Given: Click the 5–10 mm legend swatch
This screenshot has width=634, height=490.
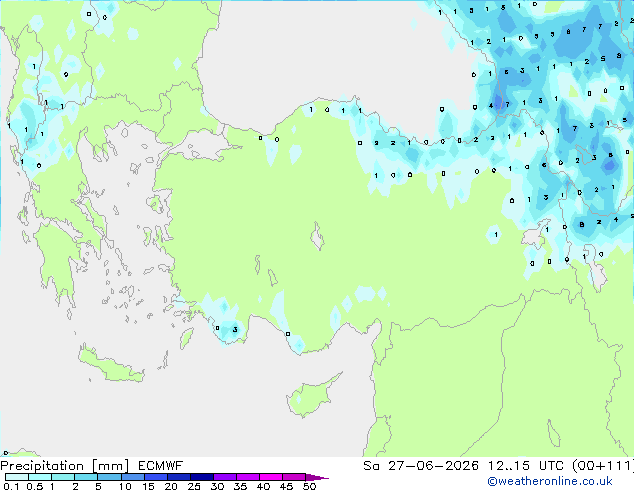Looking at the screenshot, I should click(109, 477).
